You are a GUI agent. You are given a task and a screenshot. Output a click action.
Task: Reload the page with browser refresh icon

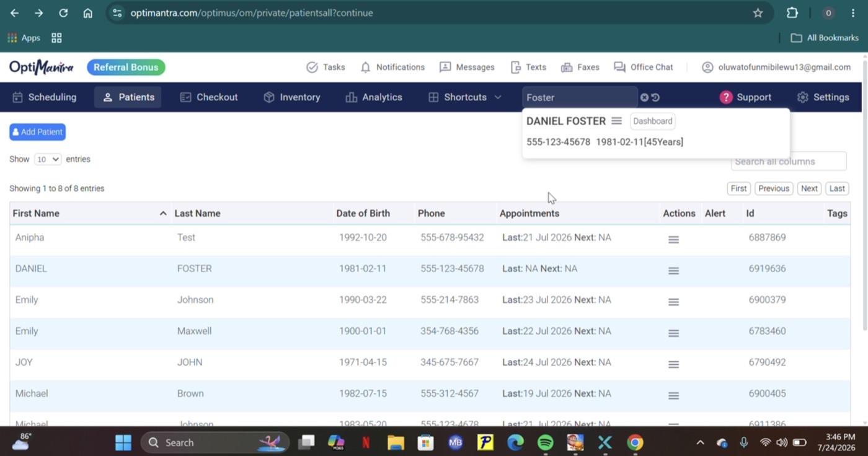point(63,13)
